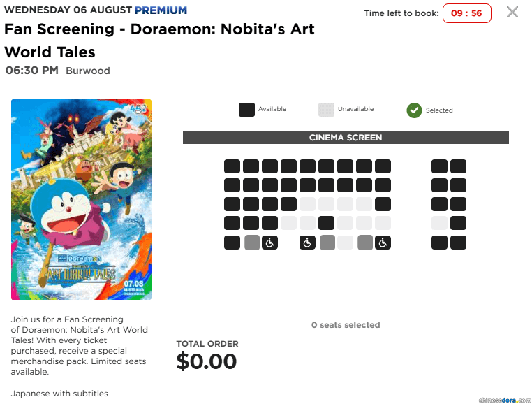Select first seat of the top row
Screen dimensions: 532x404
click(232, 166)
